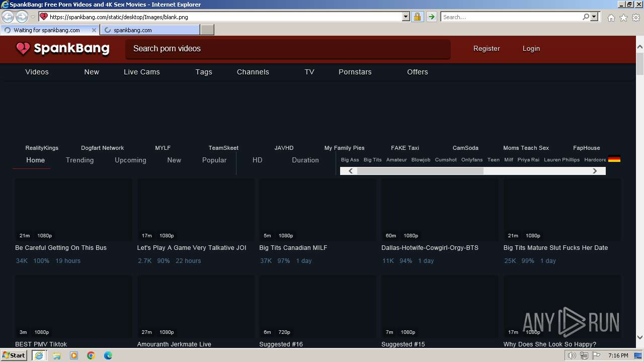
Task: Open the IE Tools gear icon
Action: [636, 18]
